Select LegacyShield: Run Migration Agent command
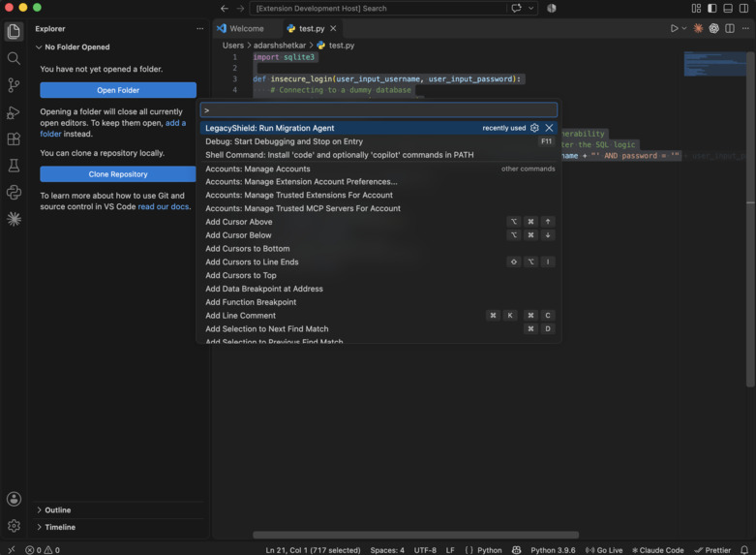The image size is (756, 555). [x=378, y=128]
